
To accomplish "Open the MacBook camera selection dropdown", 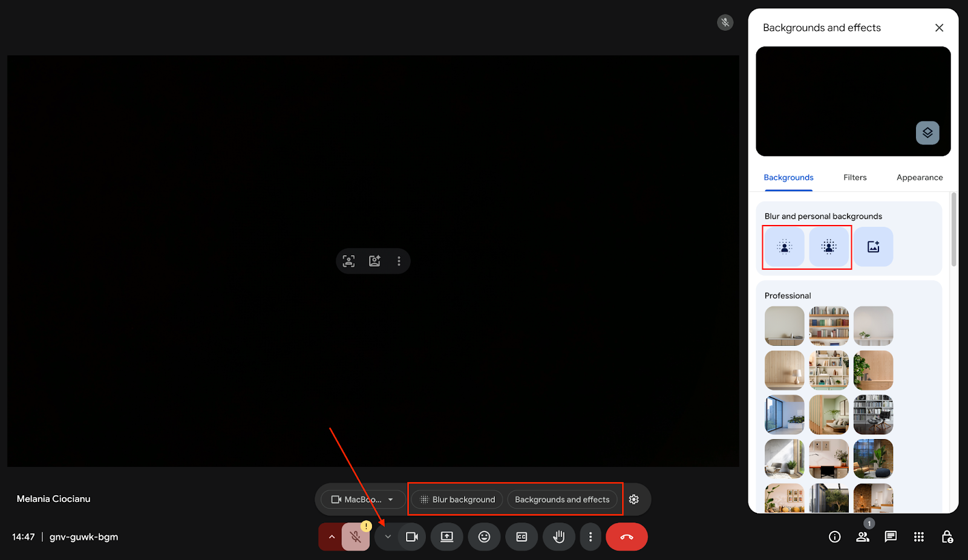I will click(362, 500).
